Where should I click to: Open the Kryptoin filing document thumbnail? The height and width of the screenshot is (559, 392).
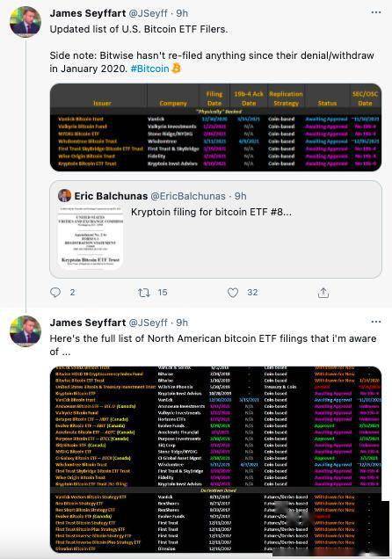(x=91, y=237)
